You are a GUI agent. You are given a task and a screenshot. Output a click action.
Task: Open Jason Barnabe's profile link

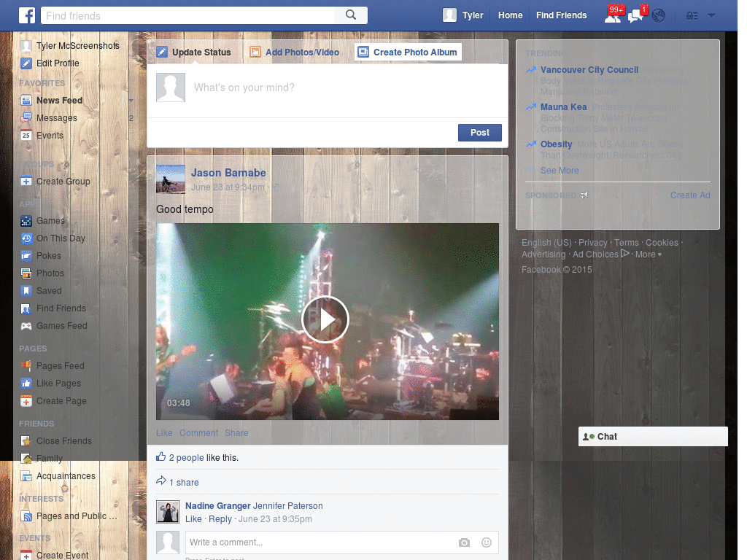pos(228,173)
